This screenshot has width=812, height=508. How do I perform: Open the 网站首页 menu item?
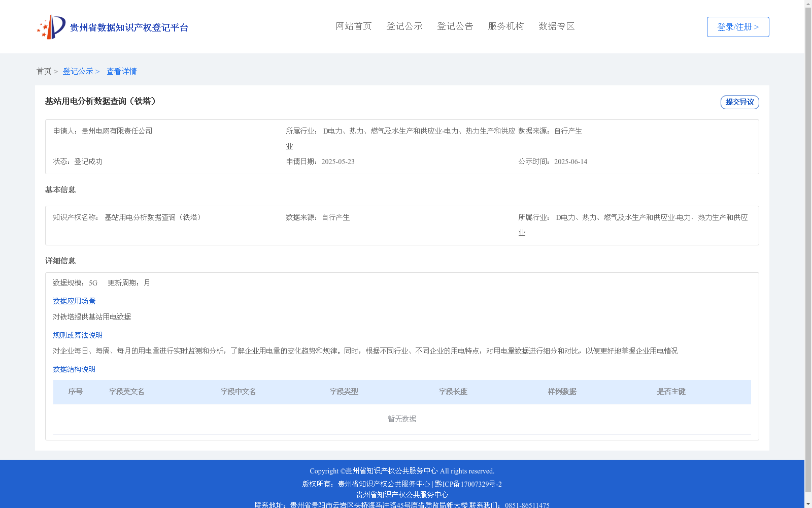pyautogui.click(x=354, y=26)
